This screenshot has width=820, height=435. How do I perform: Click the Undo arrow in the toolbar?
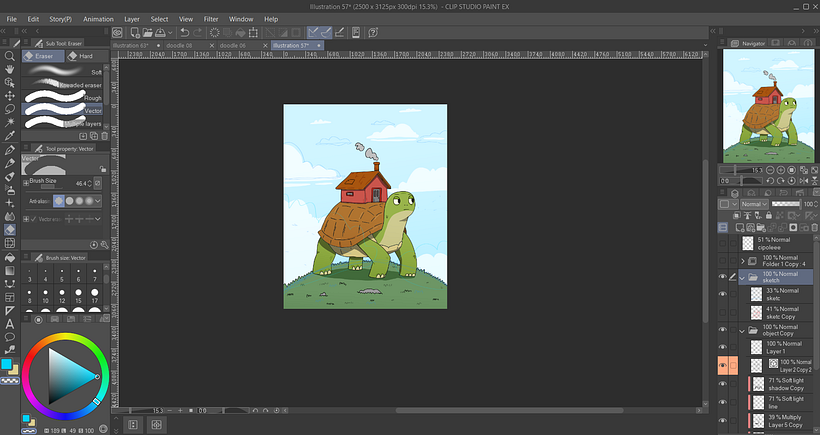(185, 32)
